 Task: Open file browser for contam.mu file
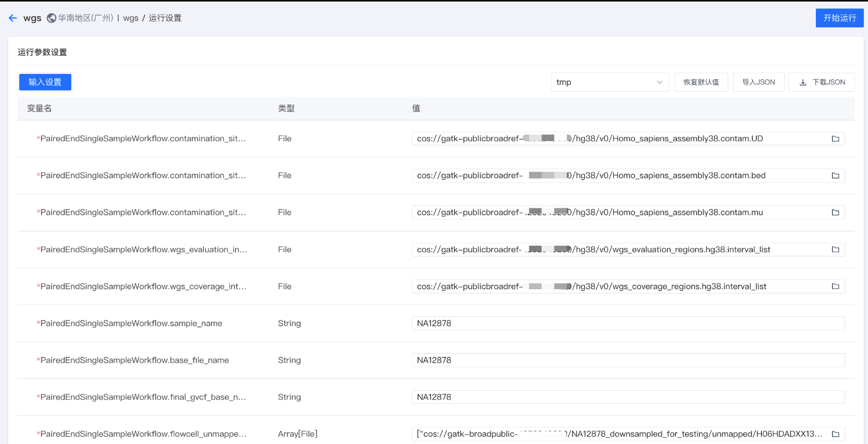coord(835,213)
